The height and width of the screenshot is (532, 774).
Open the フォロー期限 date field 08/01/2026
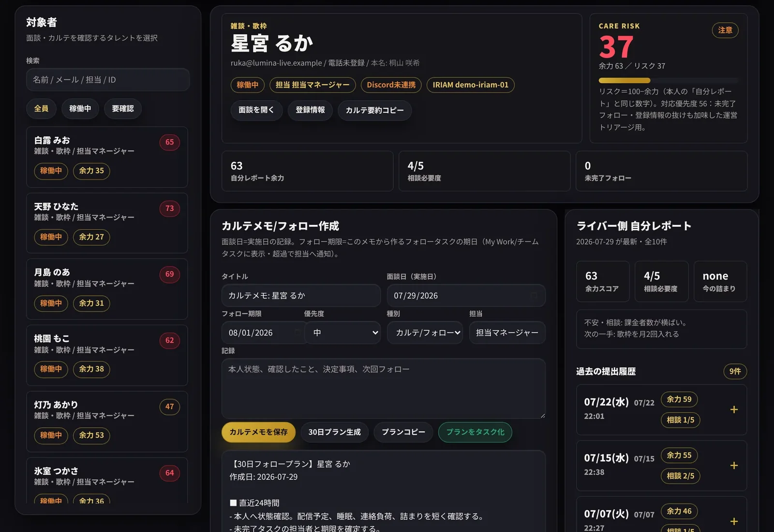pos(264,333)
